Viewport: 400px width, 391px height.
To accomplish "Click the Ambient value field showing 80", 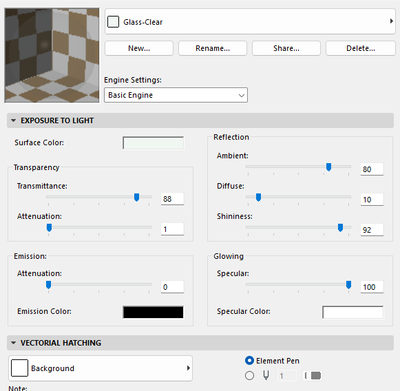I will tap(372, 169).
